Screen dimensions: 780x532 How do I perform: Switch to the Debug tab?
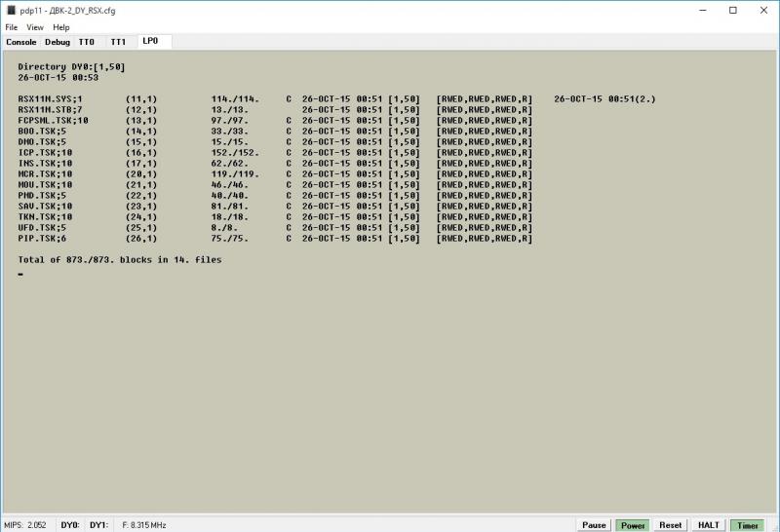point(58,42)
